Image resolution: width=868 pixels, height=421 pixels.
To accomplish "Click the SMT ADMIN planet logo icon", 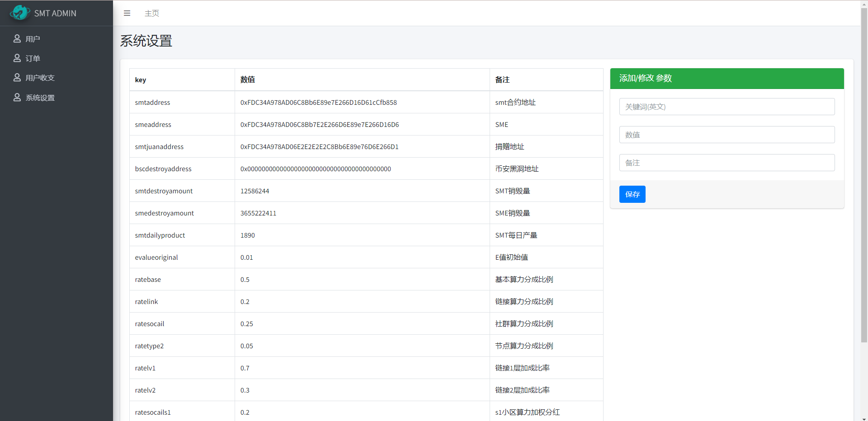I will [19, 13].
